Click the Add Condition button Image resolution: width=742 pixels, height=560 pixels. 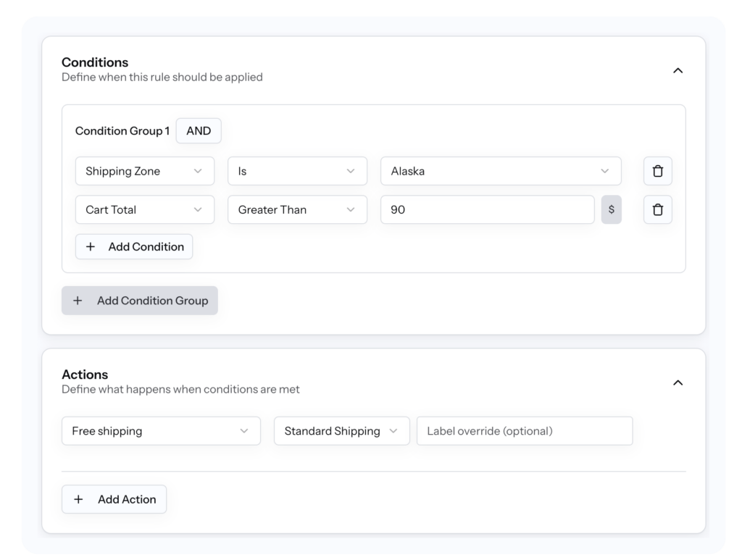[x=134, y=246]
